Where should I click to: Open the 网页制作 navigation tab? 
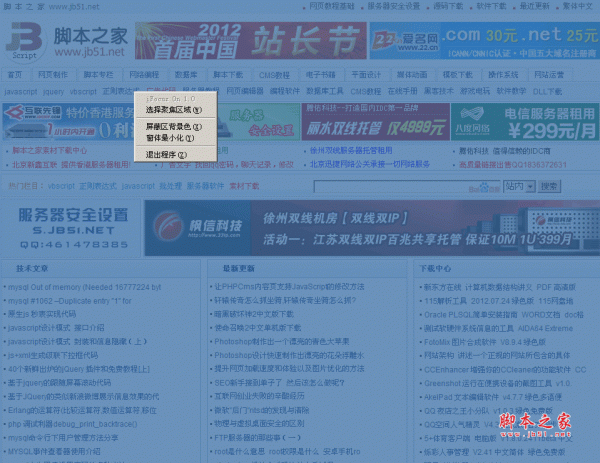coord(53,75)
